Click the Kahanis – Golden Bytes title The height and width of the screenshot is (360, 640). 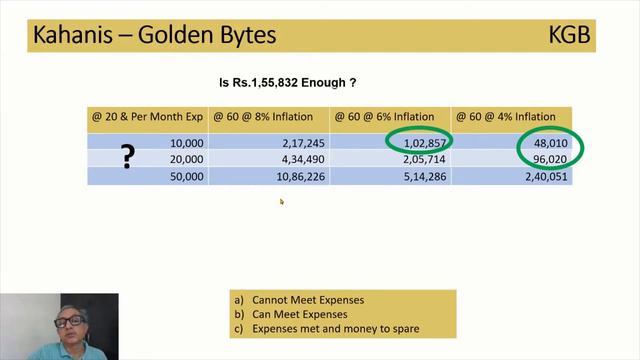coord(154,35)
